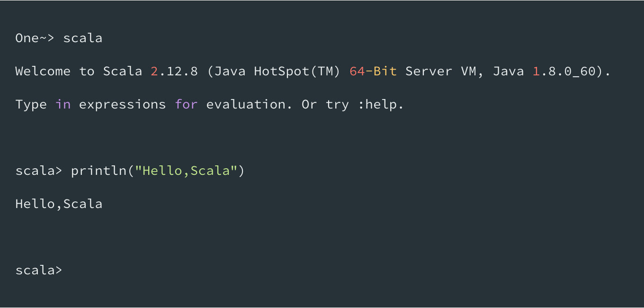Click the 'scala>' prompt before println

(x=39, y=171)
